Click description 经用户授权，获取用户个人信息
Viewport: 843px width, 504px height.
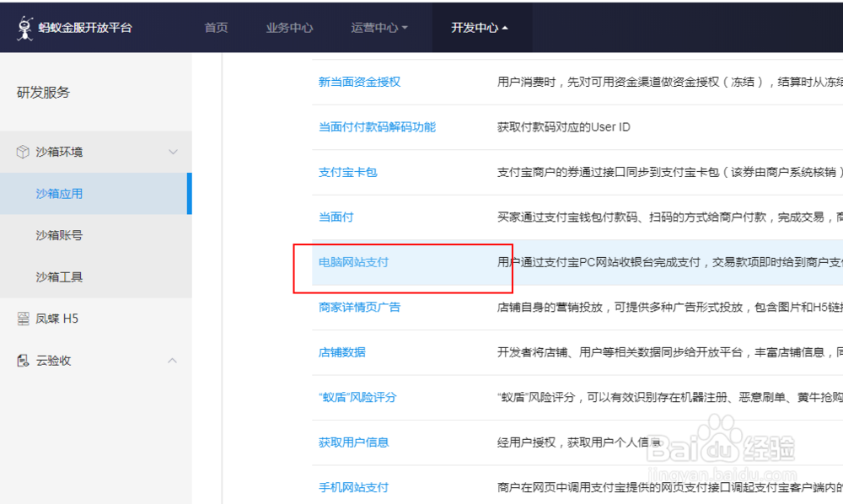(579, 442)
